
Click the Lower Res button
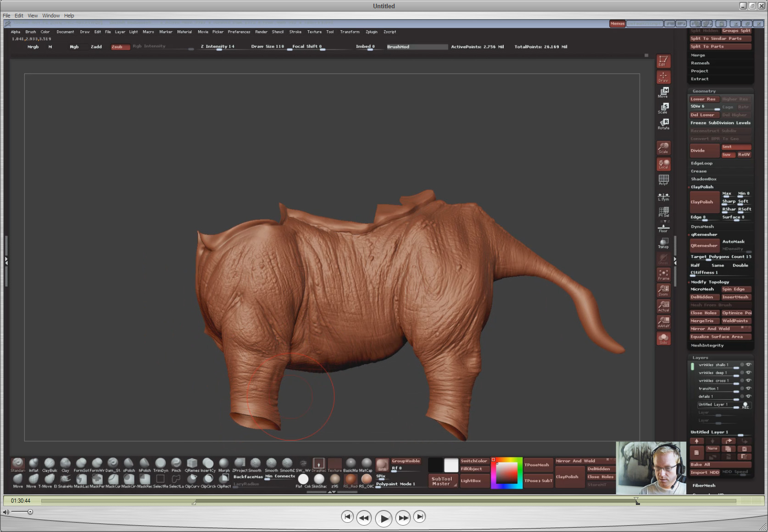point(704,99)
